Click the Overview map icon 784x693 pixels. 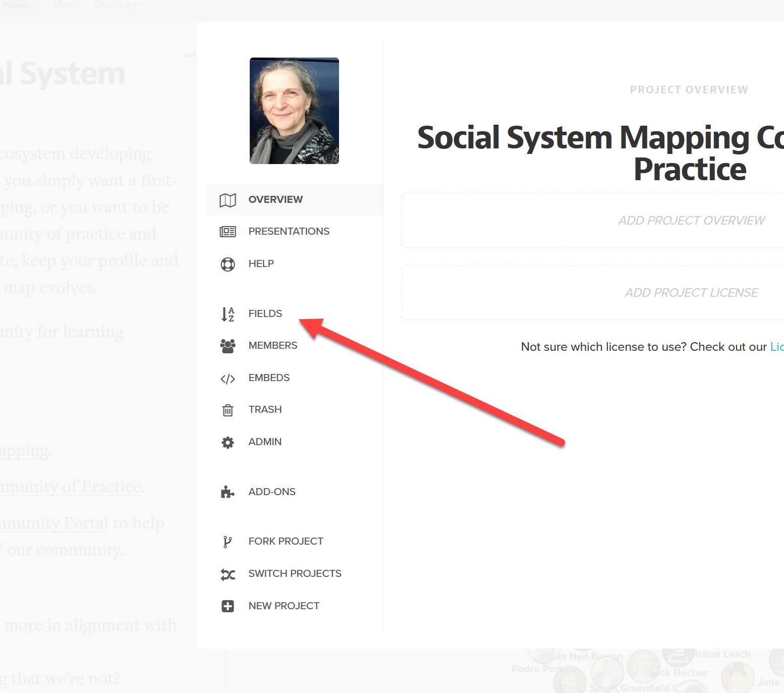(228, 200)
